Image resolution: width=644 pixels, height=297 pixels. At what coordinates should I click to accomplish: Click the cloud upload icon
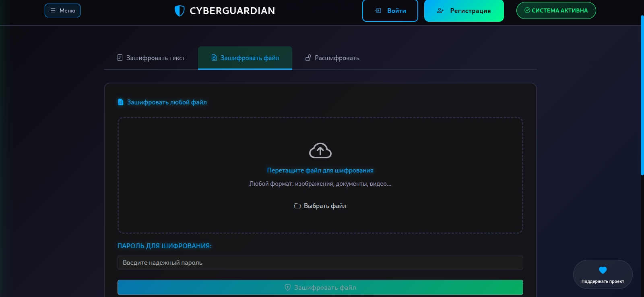pos(320,151)
